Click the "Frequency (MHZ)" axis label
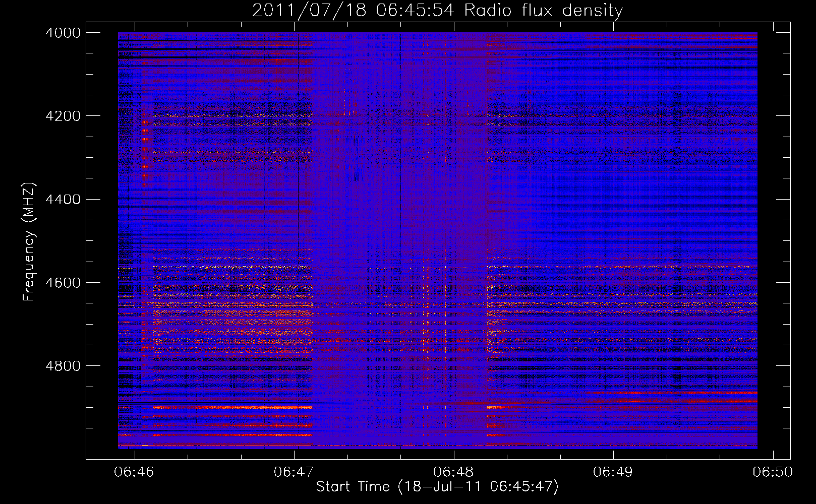This screenshot has height=504, width=816. coord(29,242)
